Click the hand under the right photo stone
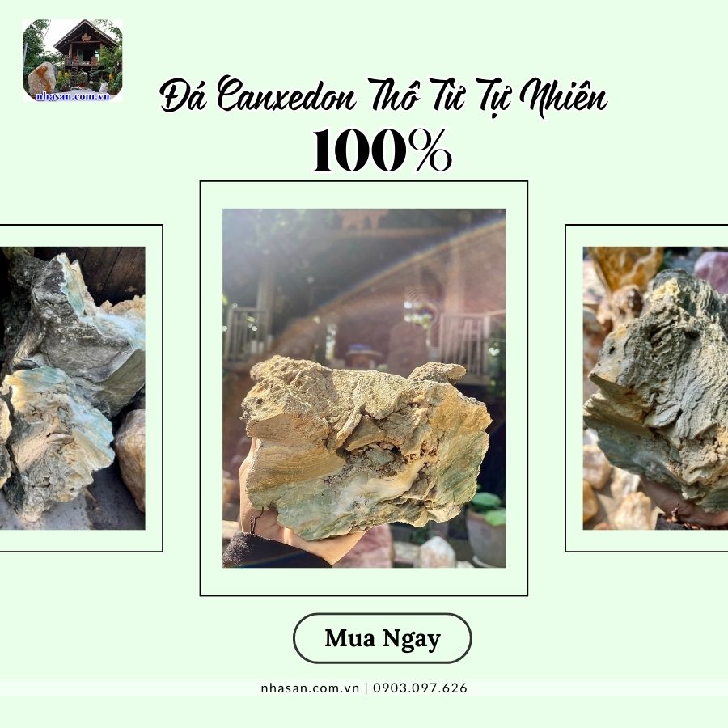The height and width of the screenshot is (728, 728). (x=683, y=506)
